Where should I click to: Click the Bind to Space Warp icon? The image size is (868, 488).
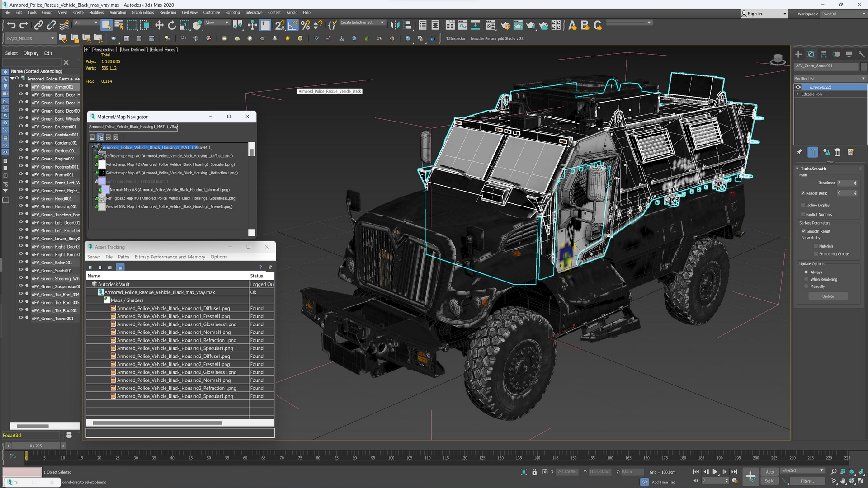(64, 25)
